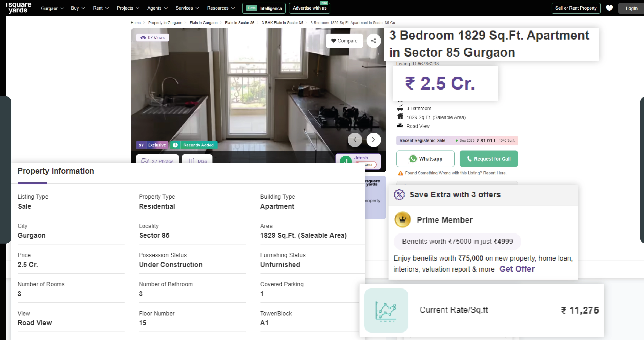Click the warning alert icon near report
Viewport: 644px width, 340px height.
pyautogui.click(x=400, y=173)
